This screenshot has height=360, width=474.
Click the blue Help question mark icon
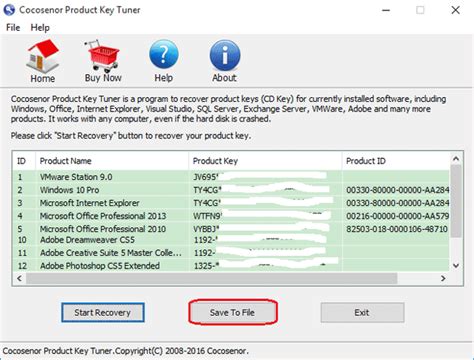coord(164,55)
